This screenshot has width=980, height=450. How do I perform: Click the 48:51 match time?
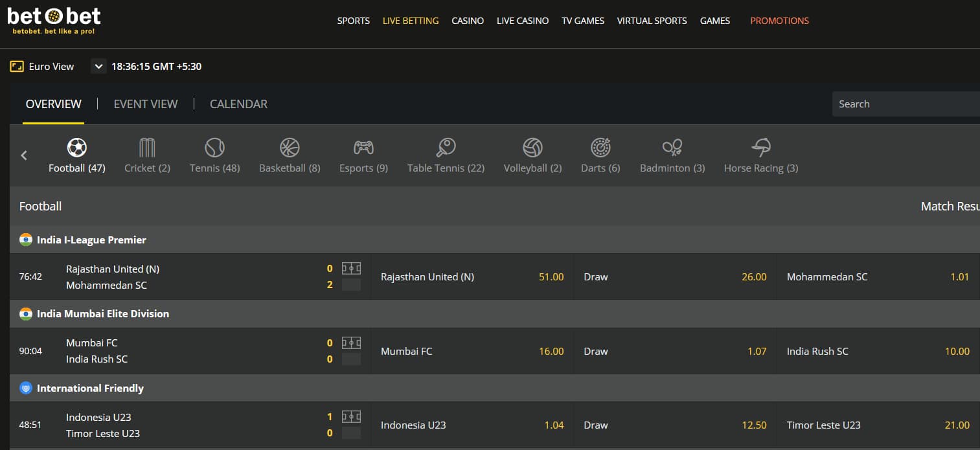point(30,425)
